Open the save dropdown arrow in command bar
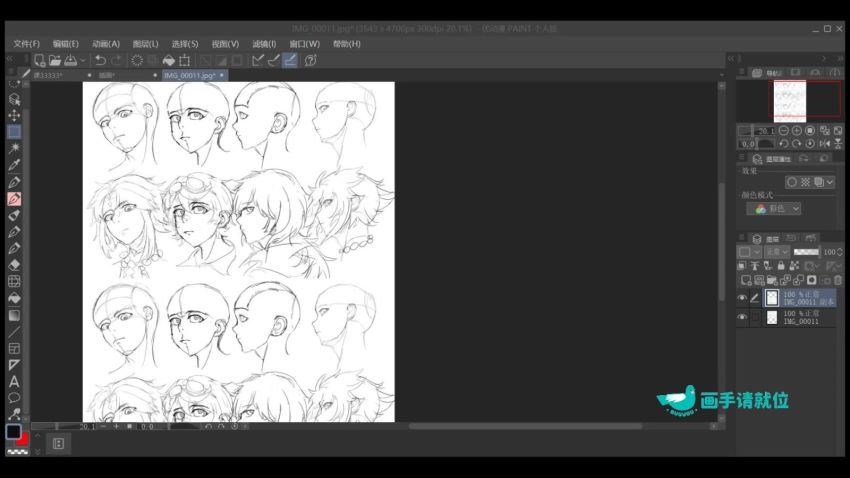The image size is (850, 478). click(83, 61)
